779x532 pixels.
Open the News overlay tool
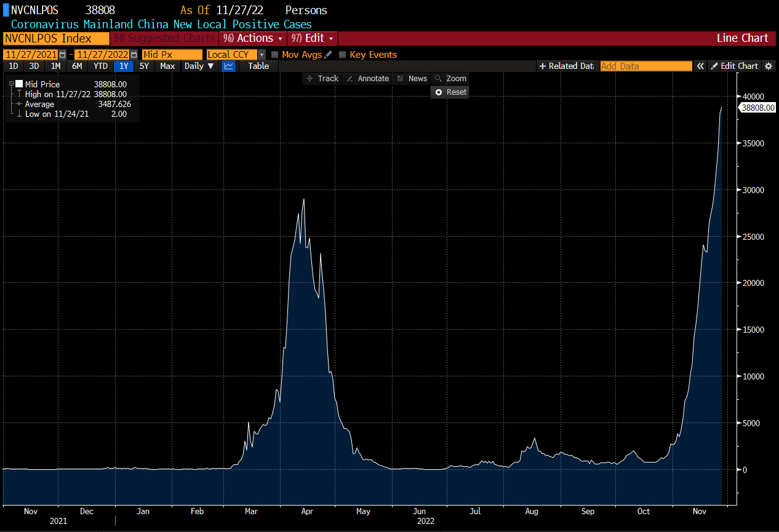(412, 78)
